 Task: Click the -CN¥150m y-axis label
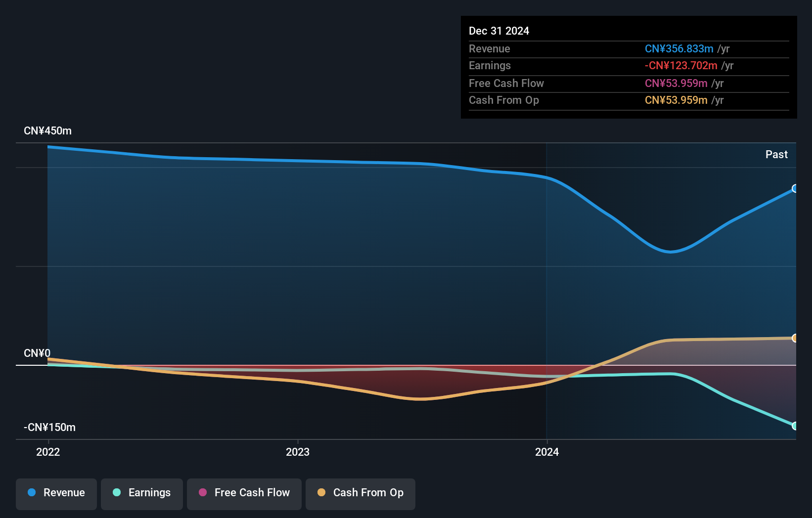point(49,427)
